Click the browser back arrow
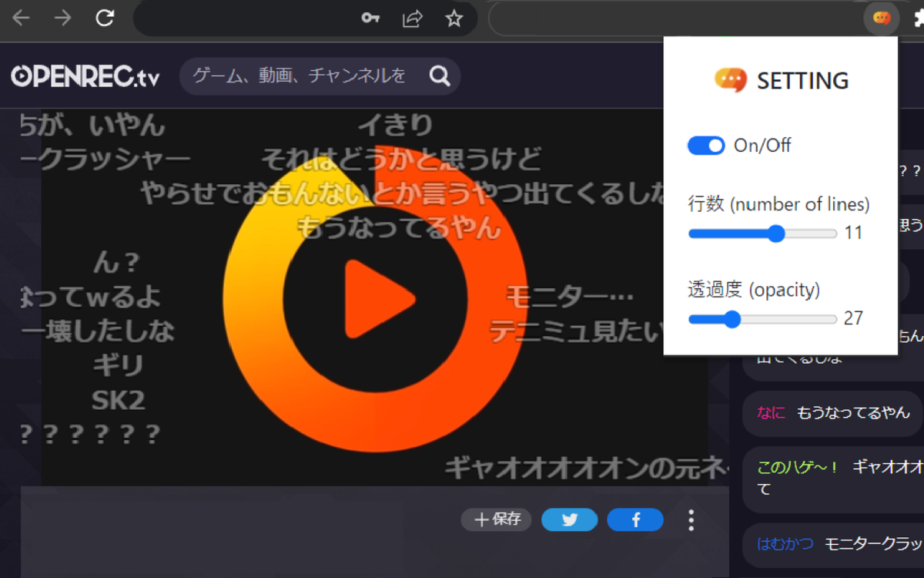Image resolution: width=924 pixels, height=578 pixels. click(21, 18)
